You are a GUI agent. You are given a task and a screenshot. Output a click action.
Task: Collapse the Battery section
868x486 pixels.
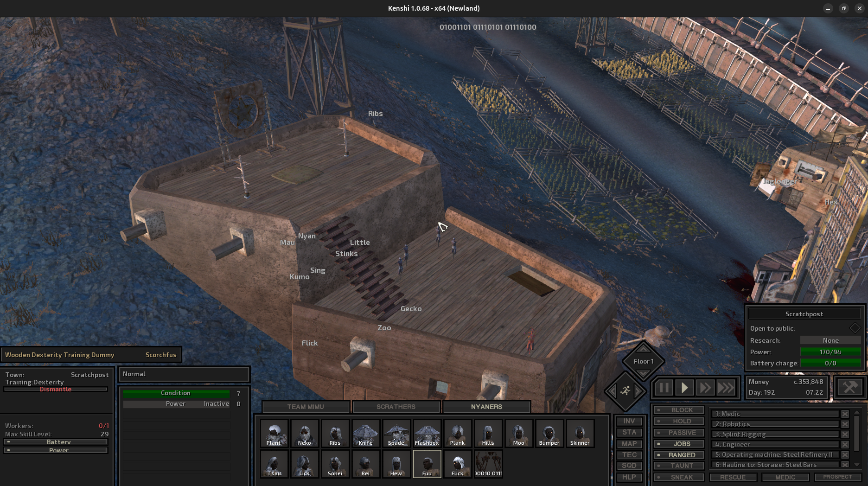pos(56,442)
